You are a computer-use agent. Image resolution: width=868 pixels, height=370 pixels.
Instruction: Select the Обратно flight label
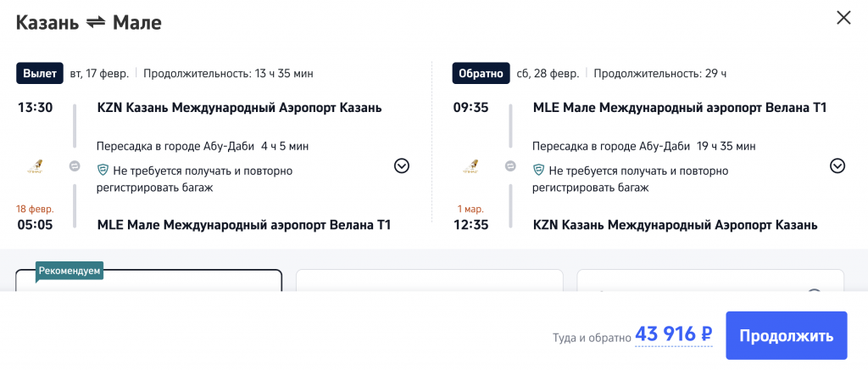coord(481,73)
